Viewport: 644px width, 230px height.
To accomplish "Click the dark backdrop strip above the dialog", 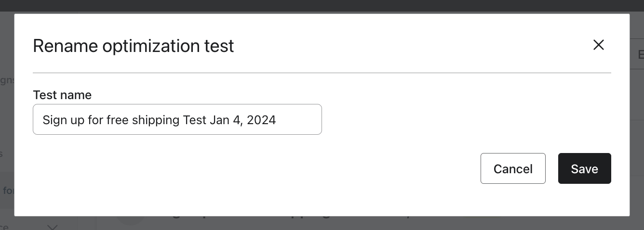I will click(x=322, y=6).
